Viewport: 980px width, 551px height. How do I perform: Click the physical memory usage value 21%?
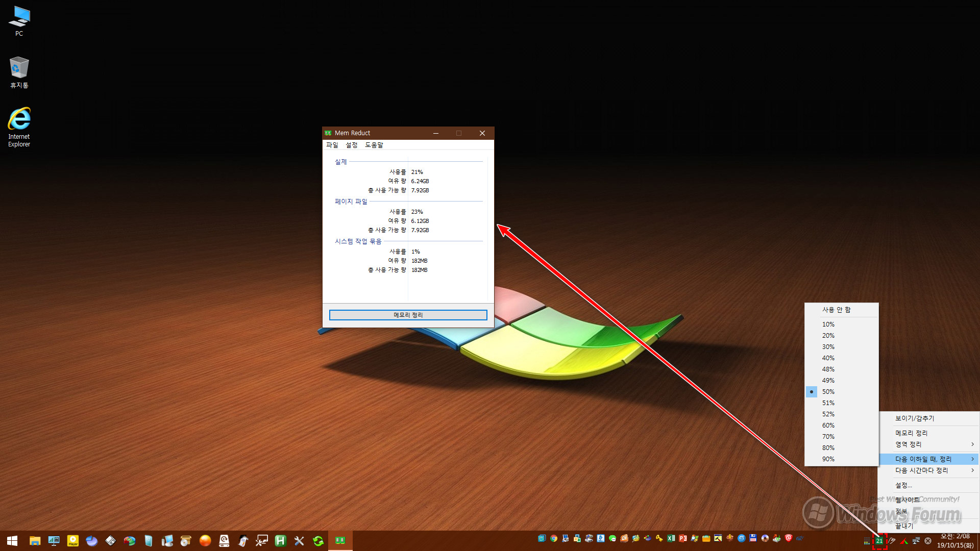coord(417,172)
